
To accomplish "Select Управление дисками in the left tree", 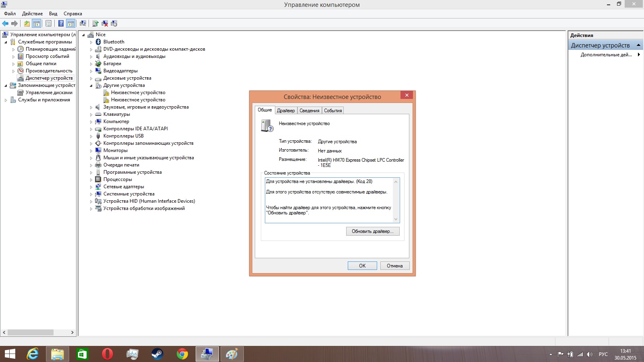I will (49, 93).
